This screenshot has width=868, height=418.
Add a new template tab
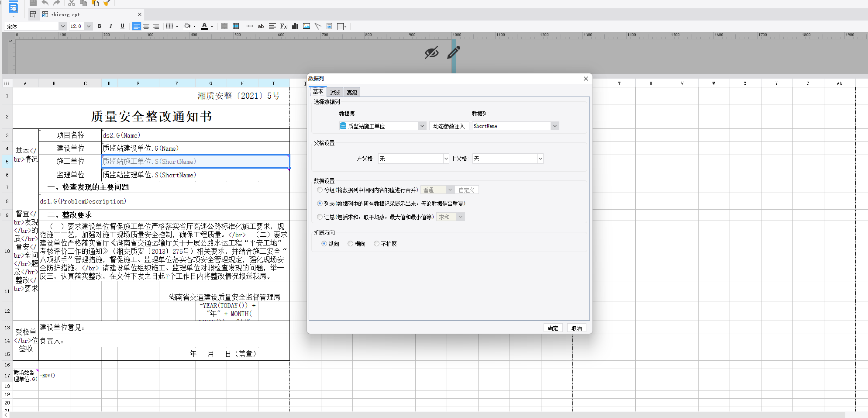(33, 14)
